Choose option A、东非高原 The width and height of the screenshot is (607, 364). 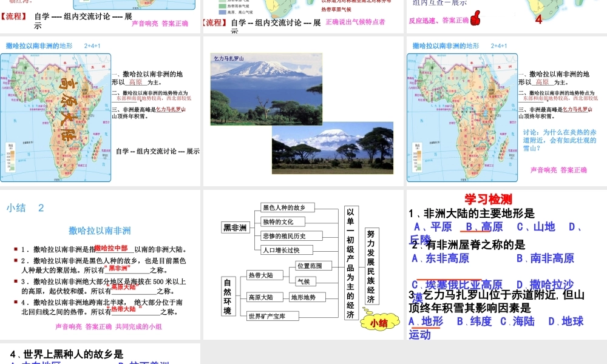(x=440, y=258)
